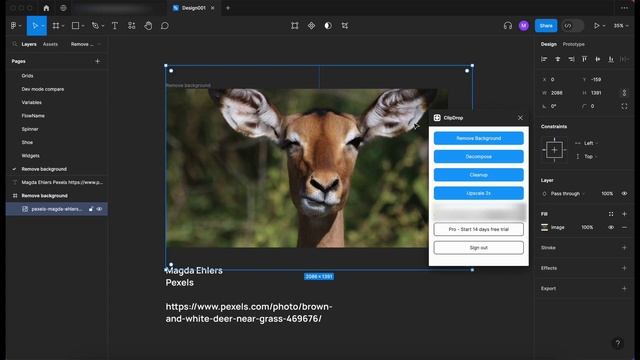This screenshot has height=360, width=640.
Task: Click the layer opacity 100% field
Action: pyautogui.click(x=607, y=193)
